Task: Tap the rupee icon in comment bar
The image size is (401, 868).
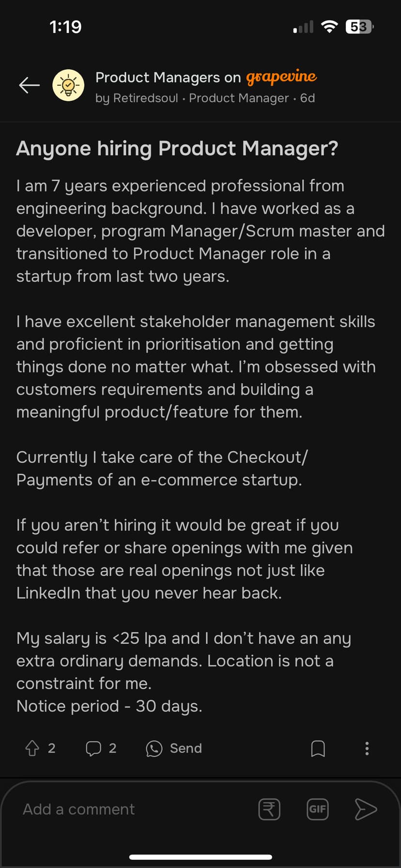Action: click(x=269, y=809)
